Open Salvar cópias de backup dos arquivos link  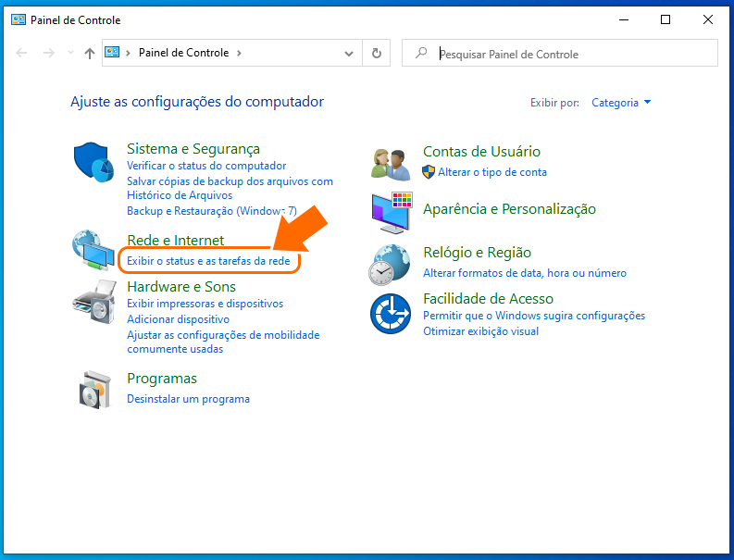click(230, 188)
